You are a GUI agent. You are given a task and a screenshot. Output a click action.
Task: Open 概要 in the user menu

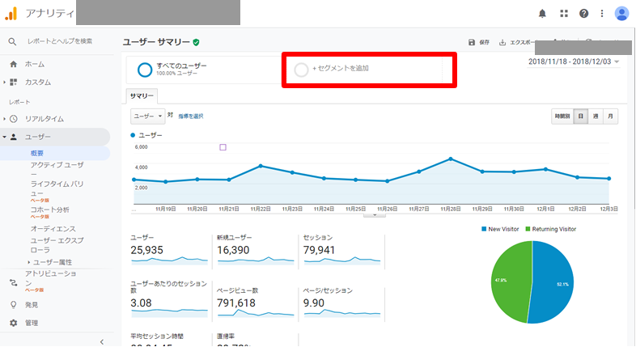click(37, 153)
